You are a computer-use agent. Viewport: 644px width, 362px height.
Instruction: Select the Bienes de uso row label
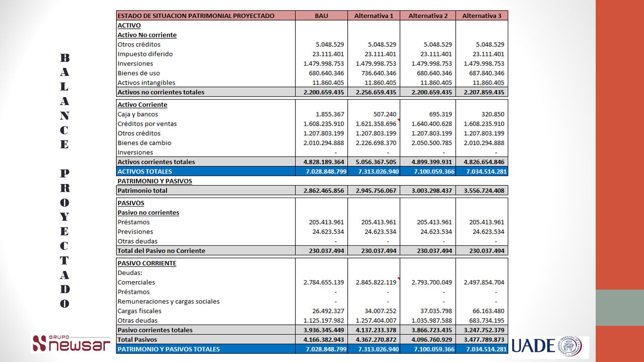138,73
